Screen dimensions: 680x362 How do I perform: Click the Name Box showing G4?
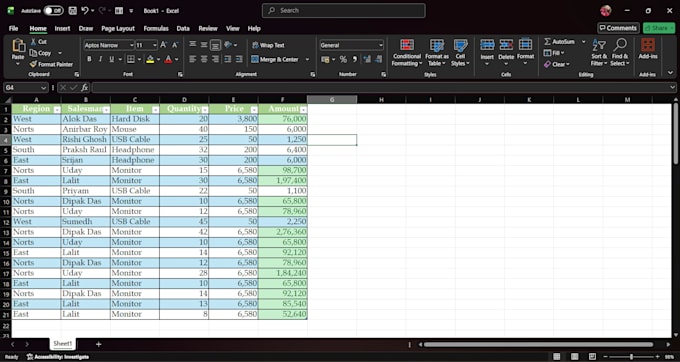(26, 88)
